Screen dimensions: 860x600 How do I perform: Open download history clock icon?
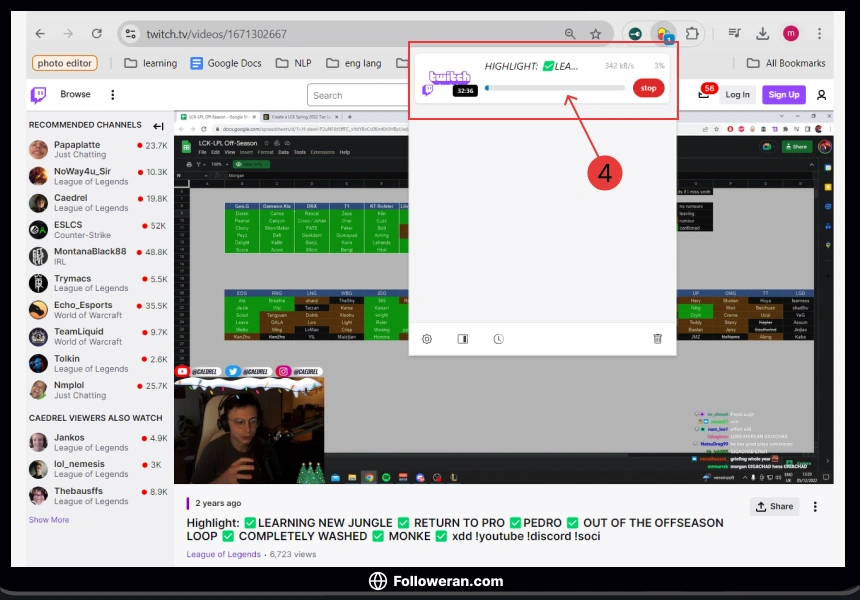click(x=498, y=339)
